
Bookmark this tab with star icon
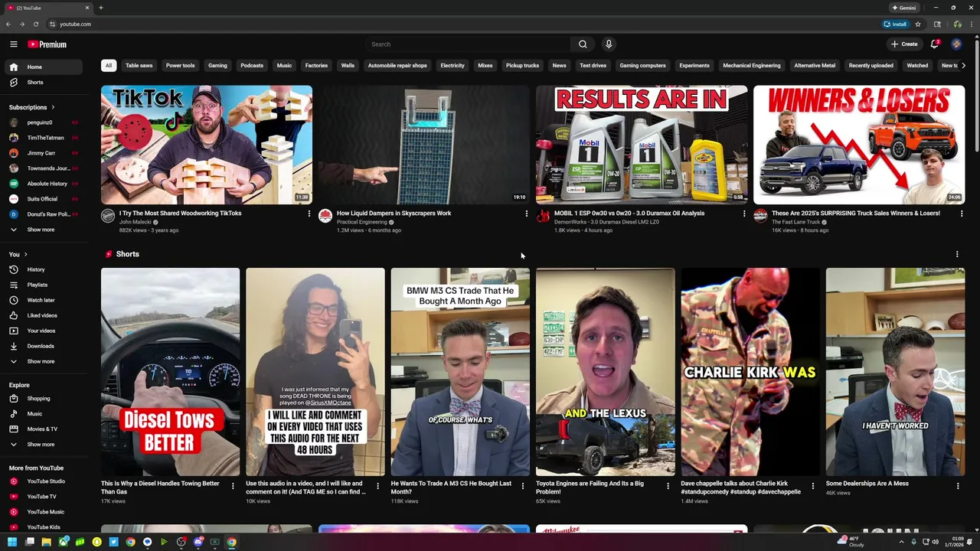tap(918, 24)
